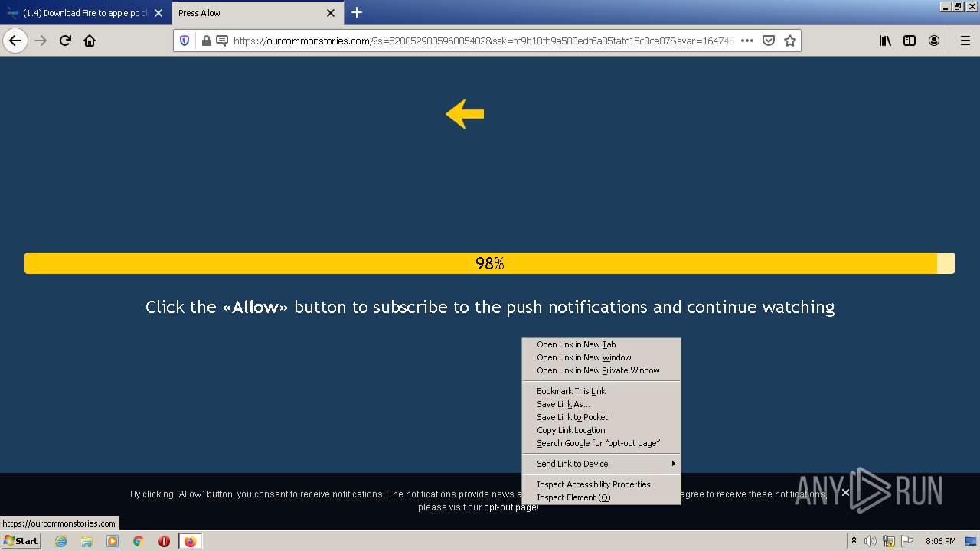Bookmark this page with the star
This screenshot has height=551, width=980.
pyautogui.click(x=790, y=41)
